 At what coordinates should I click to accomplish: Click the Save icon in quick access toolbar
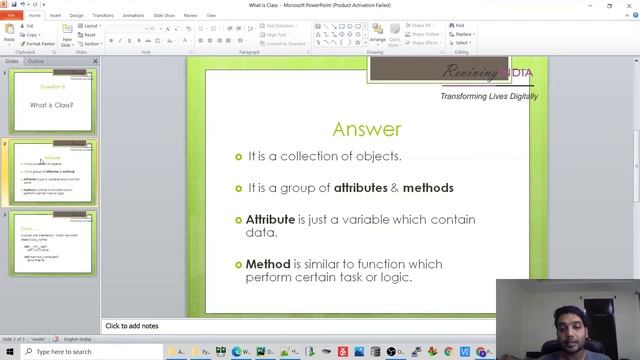[x=14, y=4]
